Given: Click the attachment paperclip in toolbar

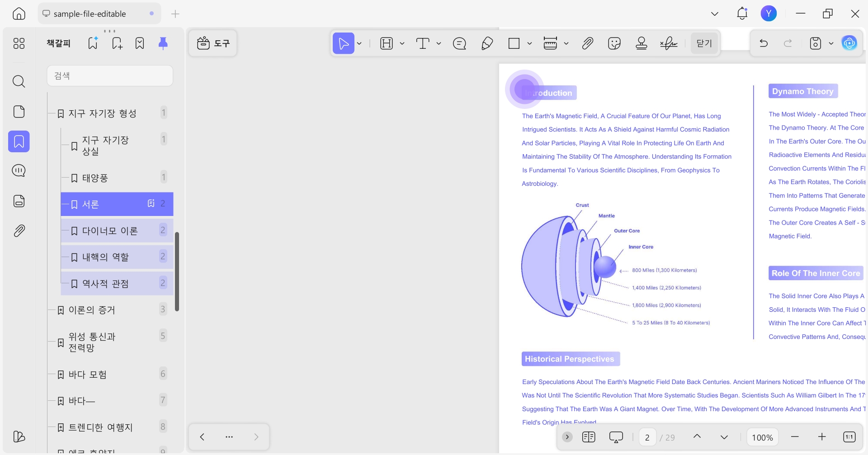Looking at the screenshot, I should coord(587,43).
